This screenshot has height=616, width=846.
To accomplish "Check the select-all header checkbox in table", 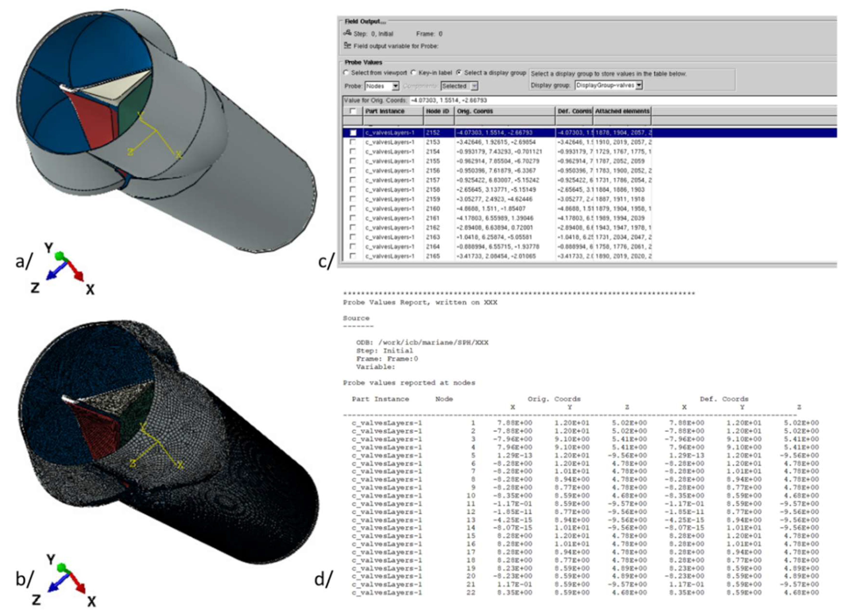I will pyautogui.click(x=352, y=111).
